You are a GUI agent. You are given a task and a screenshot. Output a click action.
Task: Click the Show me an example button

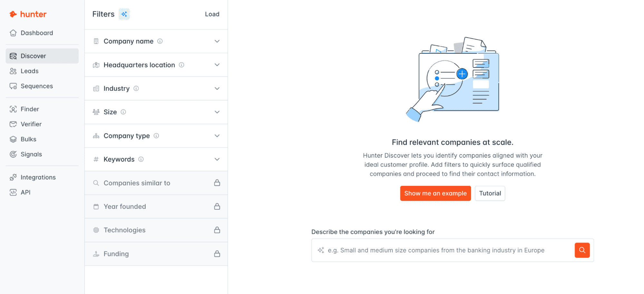coord(435,193)
